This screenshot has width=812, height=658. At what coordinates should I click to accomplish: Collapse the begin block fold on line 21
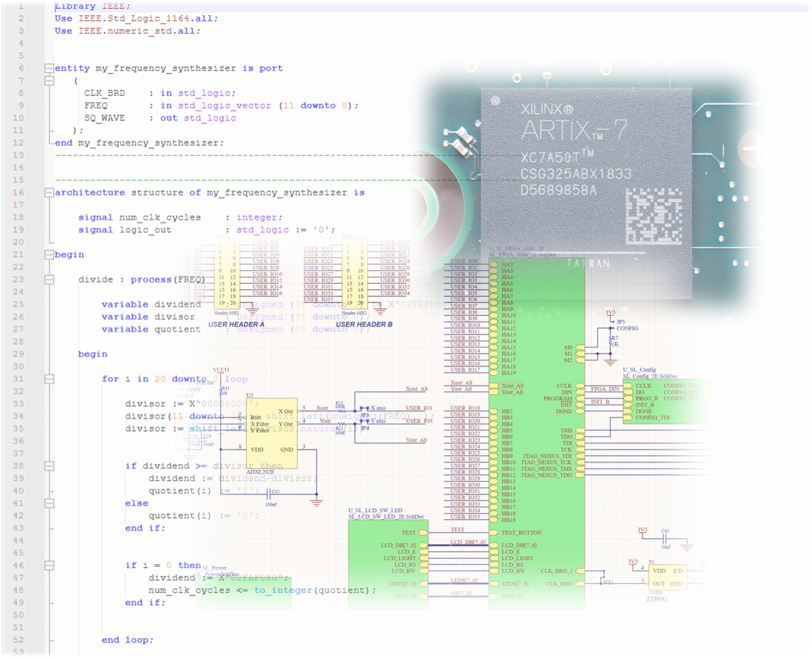click(x=49, y=255)
